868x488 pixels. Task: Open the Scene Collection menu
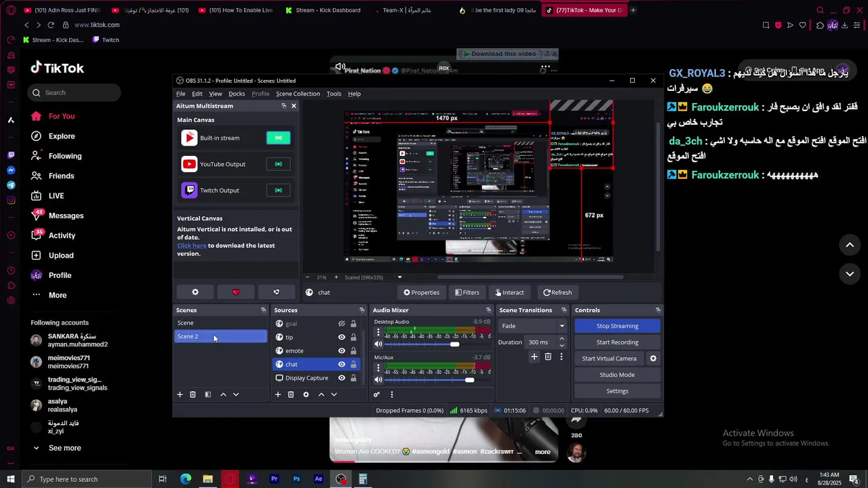point(298,94)
